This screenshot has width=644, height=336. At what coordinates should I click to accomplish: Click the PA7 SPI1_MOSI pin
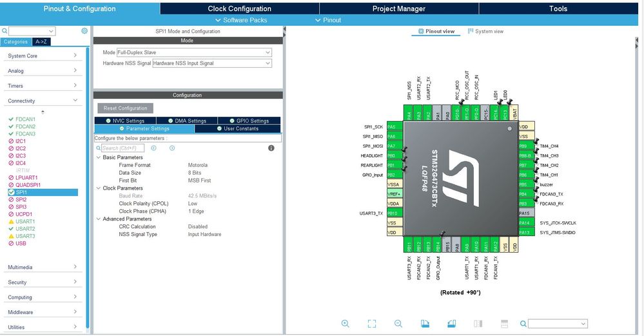[395, 146]
